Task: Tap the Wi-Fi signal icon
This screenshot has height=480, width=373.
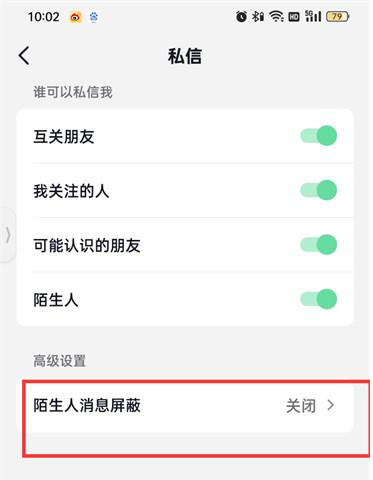Action: (x=276, y=16)
